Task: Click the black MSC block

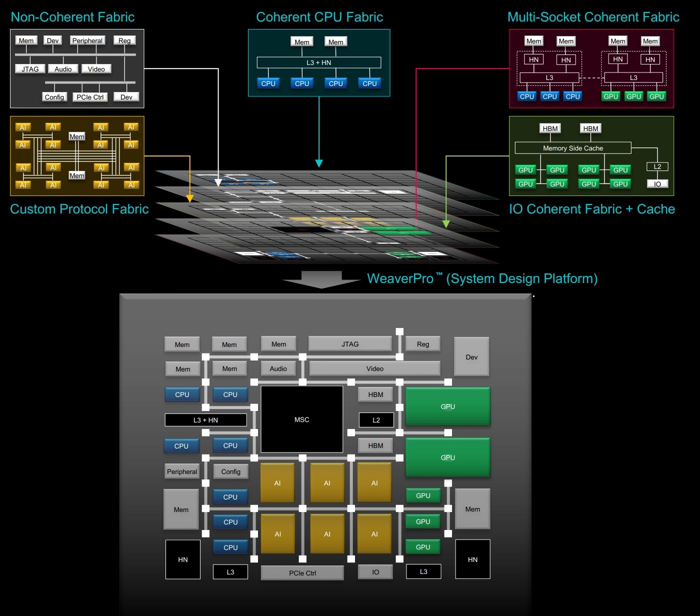Action: coord(302,419)
